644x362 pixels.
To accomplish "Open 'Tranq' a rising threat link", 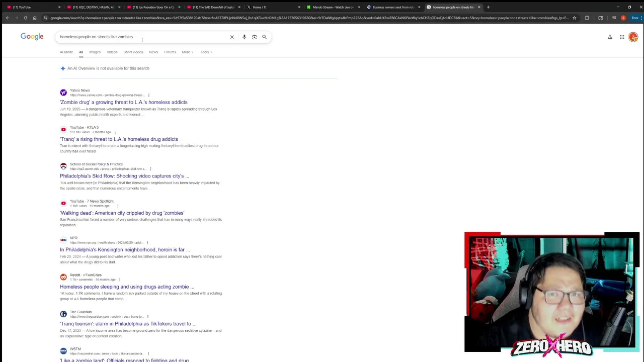I will coord(119,139).
